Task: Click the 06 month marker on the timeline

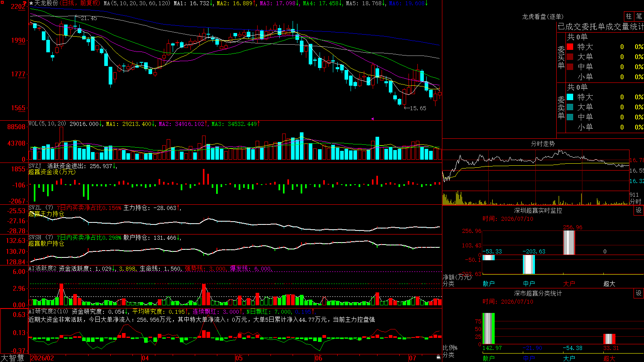Action: click(x=319, y=358)
